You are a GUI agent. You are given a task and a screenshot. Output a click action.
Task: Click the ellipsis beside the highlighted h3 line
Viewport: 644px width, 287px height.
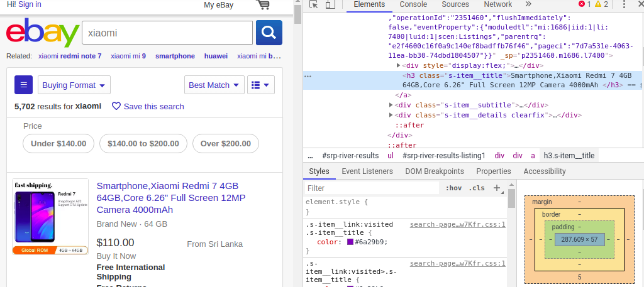[x=308, y=76]
